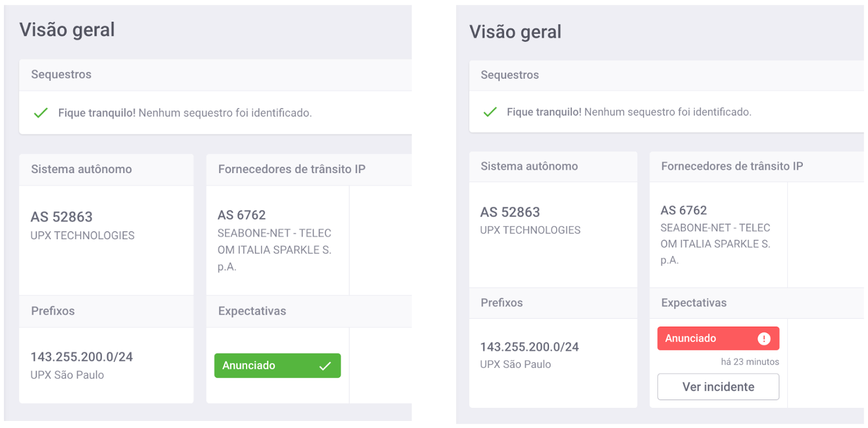The height and width of the screenshot is (428, 868).
Task: Click checkmark inside green Anunciado badge
Action: (x=325, y=366)
